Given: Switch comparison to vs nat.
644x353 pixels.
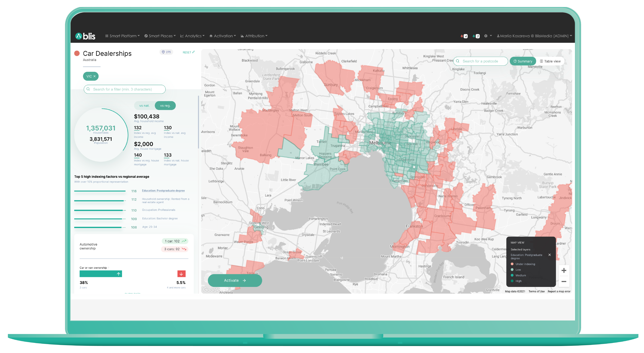Looking at the screenshot, I should [x=145, y=105].
